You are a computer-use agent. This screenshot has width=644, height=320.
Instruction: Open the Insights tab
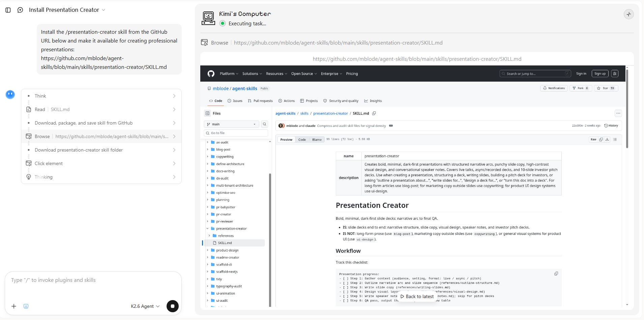point(373,101)
